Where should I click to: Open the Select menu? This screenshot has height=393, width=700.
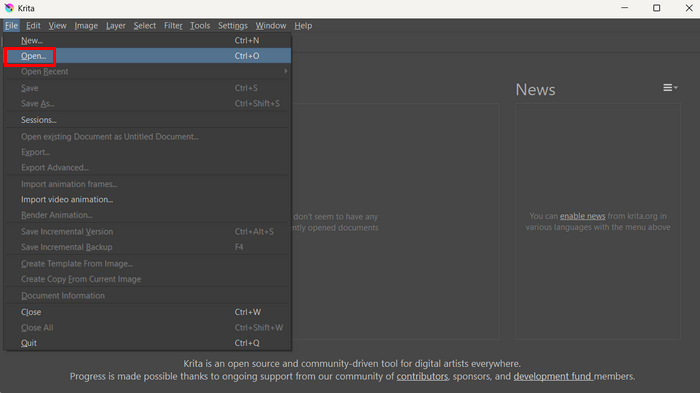point(145,25)
